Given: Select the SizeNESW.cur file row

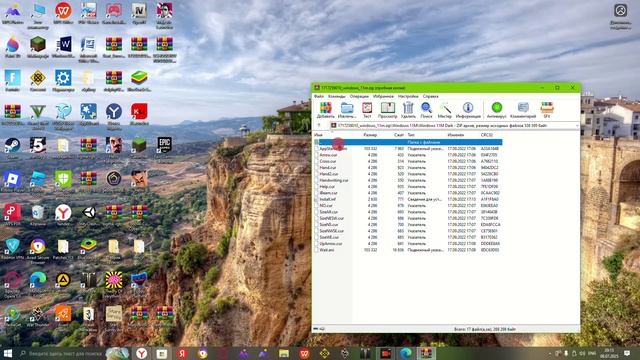Looking at the screenshot, I should (x=407, y=218).
